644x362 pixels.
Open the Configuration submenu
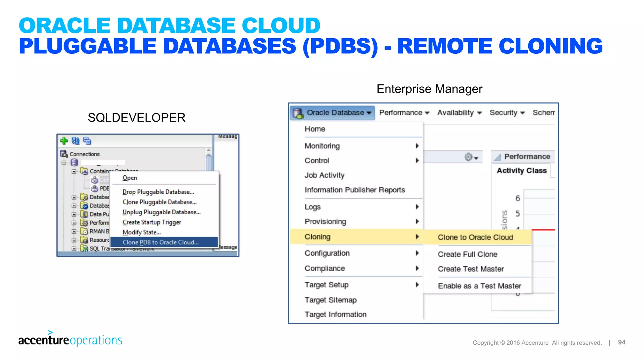pos(356,253)
